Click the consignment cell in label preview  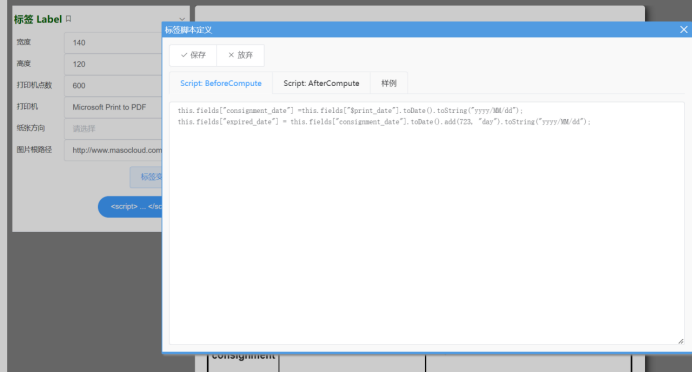pos(243,362)
